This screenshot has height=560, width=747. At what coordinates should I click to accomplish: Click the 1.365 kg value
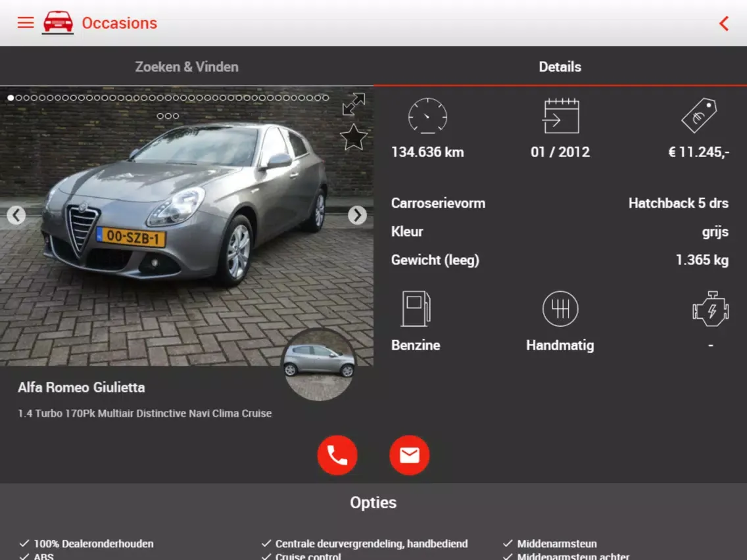click(x=702, y=260)
